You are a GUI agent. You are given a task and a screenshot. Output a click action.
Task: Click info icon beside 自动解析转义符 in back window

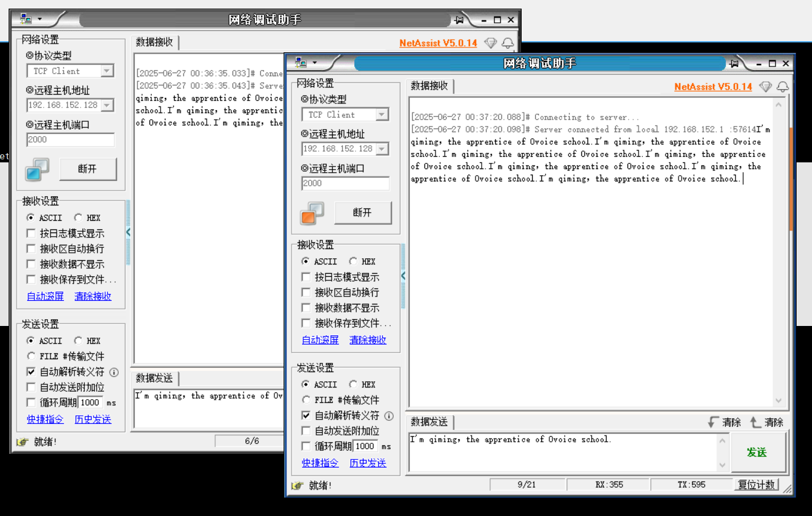tap(114, 372)
